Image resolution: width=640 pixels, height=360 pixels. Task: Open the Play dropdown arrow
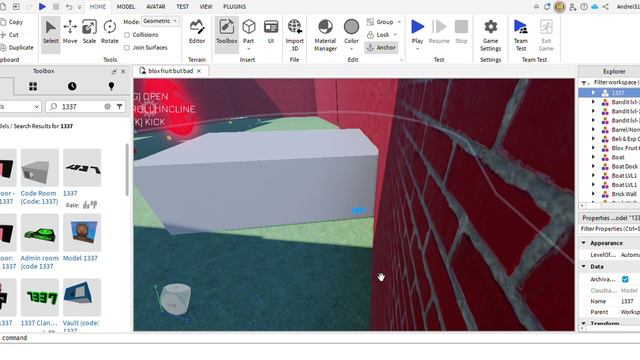point(417,49)
